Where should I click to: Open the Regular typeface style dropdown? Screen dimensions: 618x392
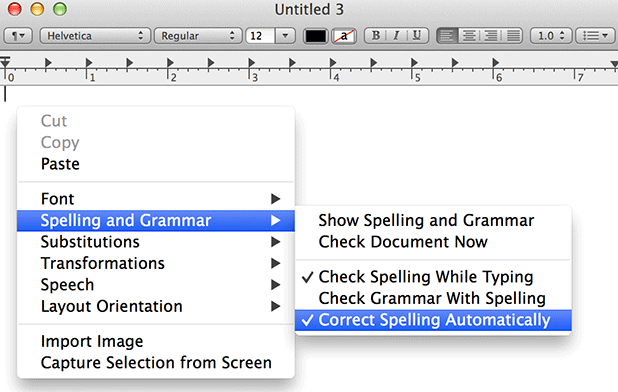(x=197, y=36)
